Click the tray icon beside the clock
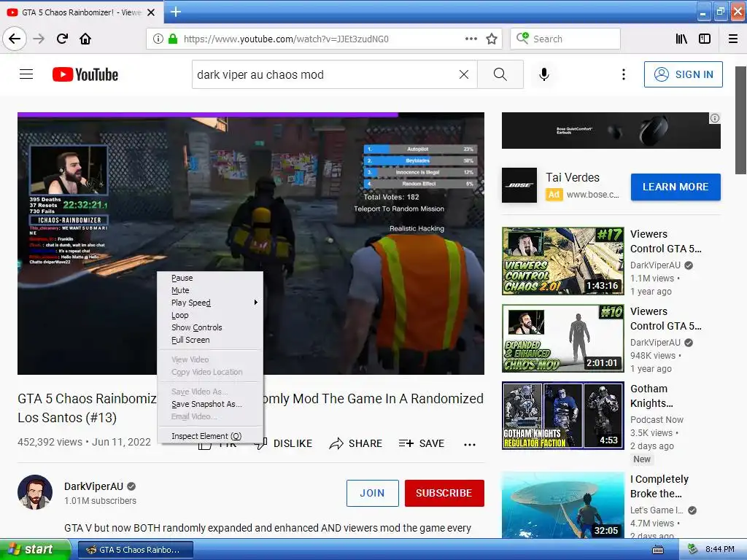This screenshot has height=560, width=747. click(692, 550)
